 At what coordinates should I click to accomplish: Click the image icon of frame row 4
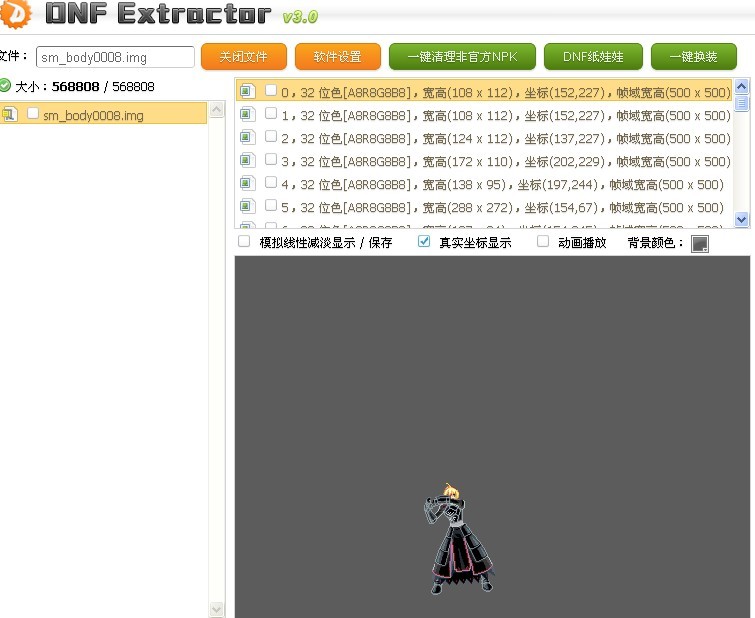click(x=247, y=184)
